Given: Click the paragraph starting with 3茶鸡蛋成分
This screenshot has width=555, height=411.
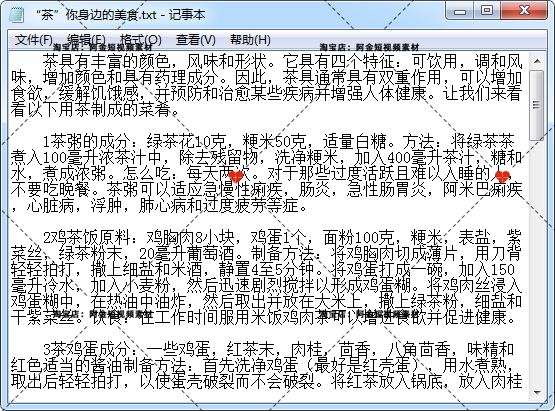Looking at the screenshot, I should tap(267, 366).
